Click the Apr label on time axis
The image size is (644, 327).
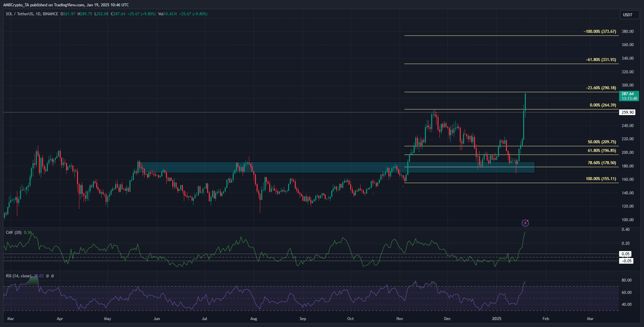coord(60,319)
